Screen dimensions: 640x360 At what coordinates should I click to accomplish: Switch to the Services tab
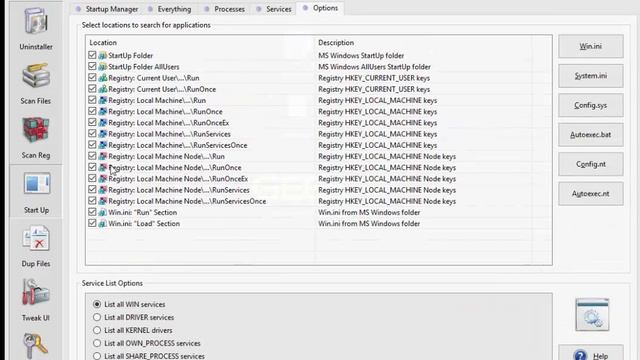pos(274,9)
